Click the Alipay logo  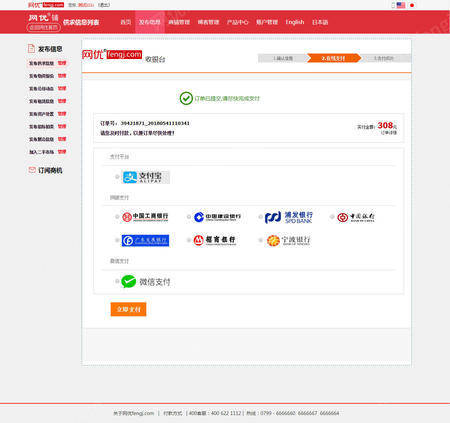click(x=146, y=177)
